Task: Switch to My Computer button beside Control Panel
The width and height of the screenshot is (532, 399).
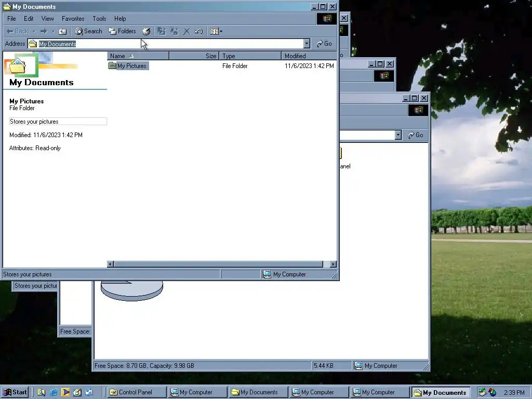Action: (x=198, y=392)
